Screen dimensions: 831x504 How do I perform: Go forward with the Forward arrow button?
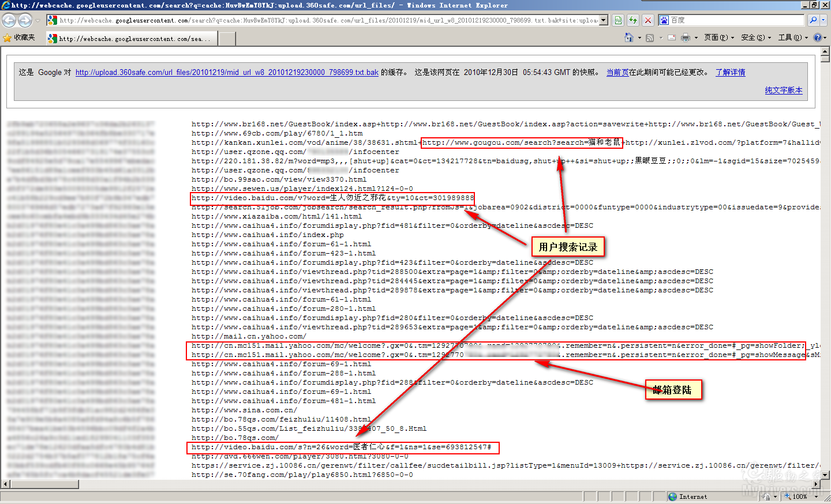tap(25, 20)
